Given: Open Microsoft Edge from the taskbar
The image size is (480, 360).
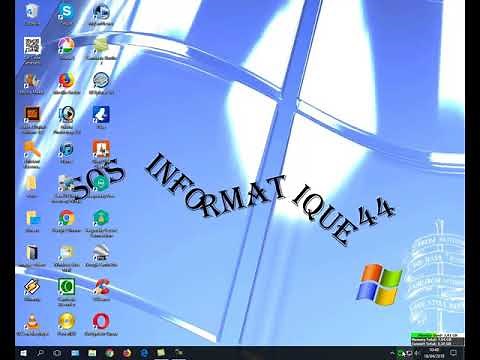Looking at the screenshot, I should pyautogui.click(x=144, y=353).
